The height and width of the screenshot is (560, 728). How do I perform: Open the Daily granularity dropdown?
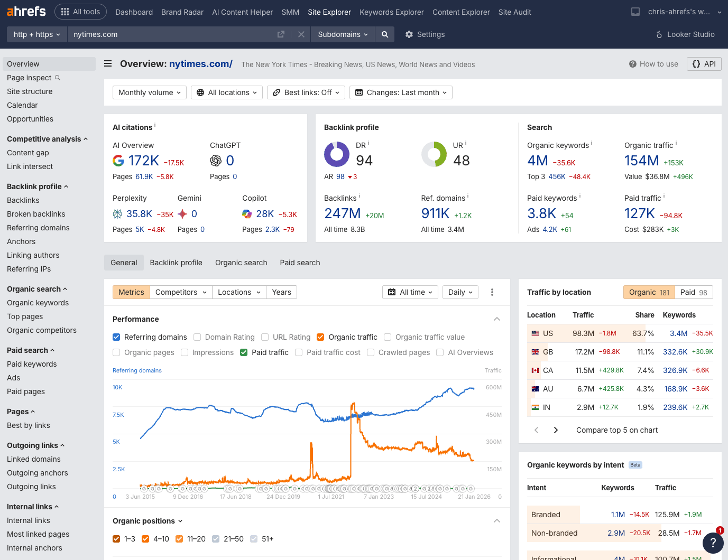point(460,292)
